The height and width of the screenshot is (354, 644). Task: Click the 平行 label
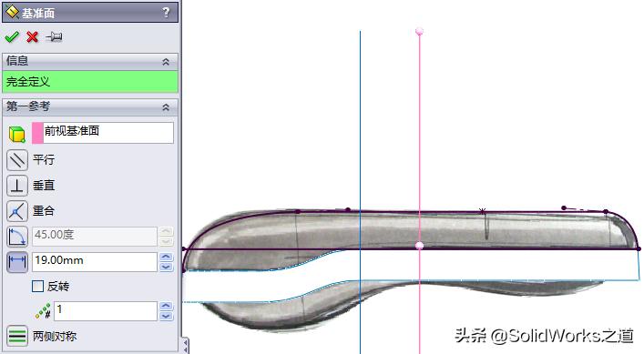point(44,159)
